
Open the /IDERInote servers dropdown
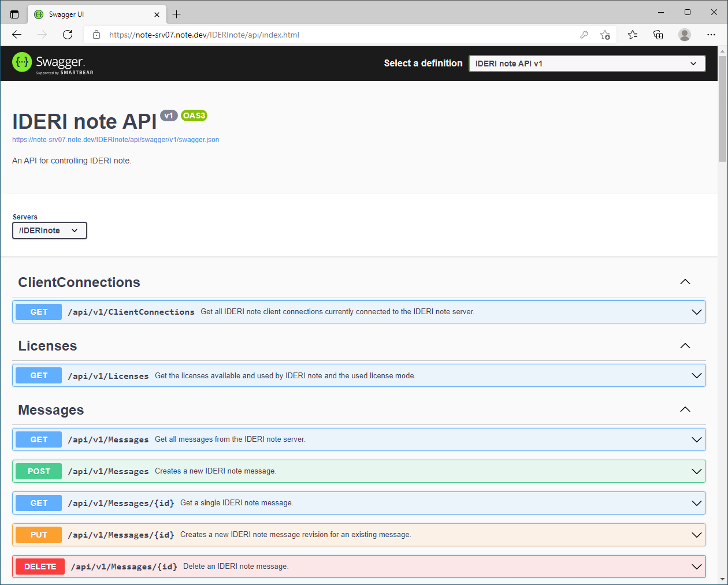pos(50,230)
